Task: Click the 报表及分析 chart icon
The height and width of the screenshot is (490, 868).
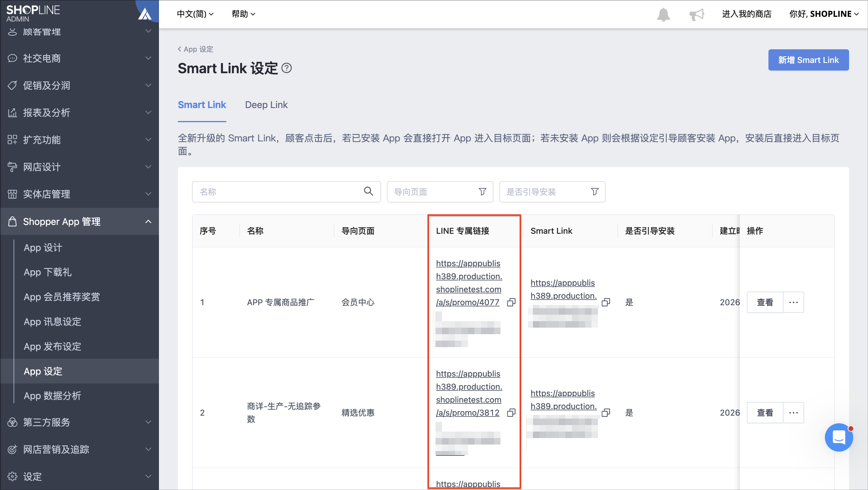Action: click(12, 112)
